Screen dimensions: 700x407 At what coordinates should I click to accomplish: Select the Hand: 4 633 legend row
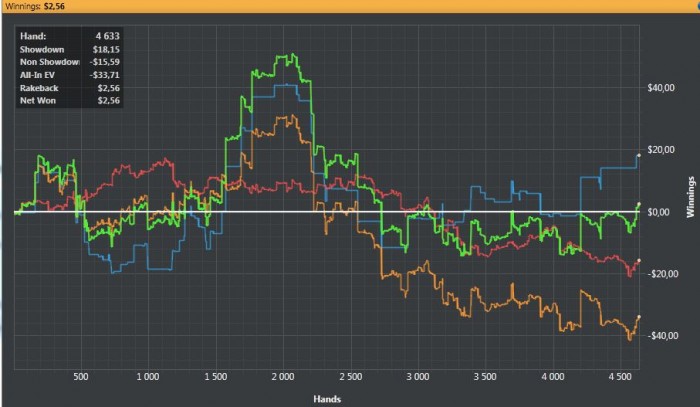[70, 36]
